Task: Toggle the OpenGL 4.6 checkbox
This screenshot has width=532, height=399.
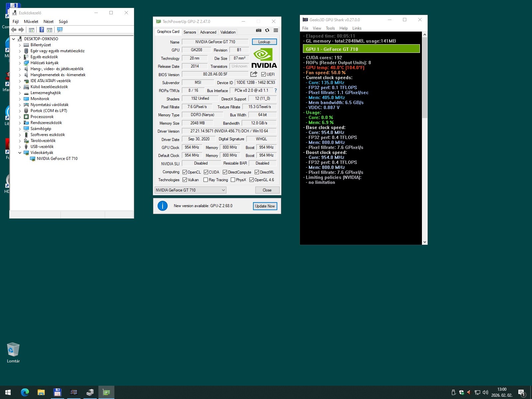Action: click(x=251, y=180)
